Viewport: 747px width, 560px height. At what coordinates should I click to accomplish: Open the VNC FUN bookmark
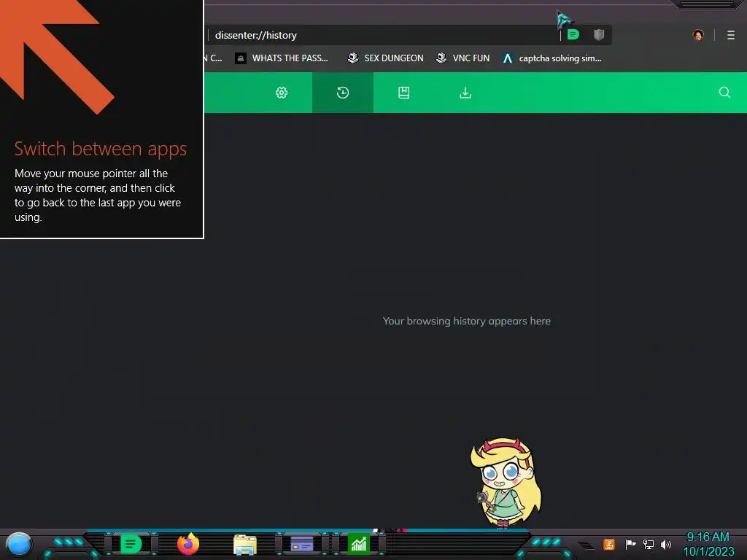[462, 58]
